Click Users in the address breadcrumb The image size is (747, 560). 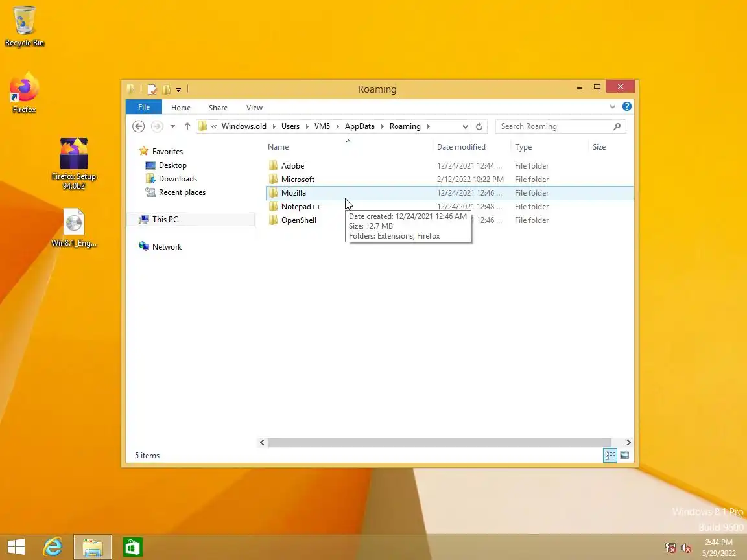290,126
